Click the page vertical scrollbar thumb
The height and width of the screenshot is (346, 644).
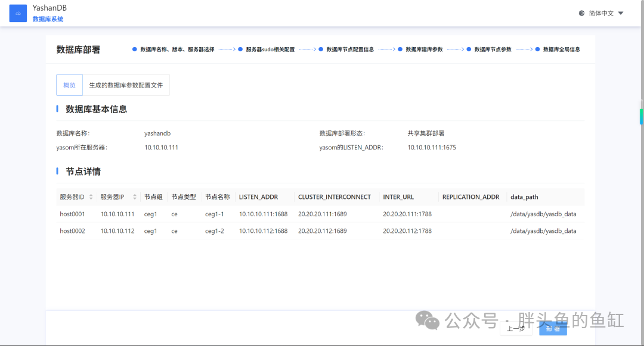point(641,117)
